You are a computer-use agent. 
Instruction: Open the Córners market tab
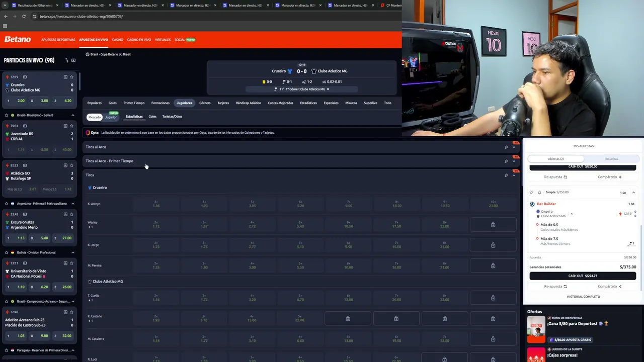[x=205, y=103]
